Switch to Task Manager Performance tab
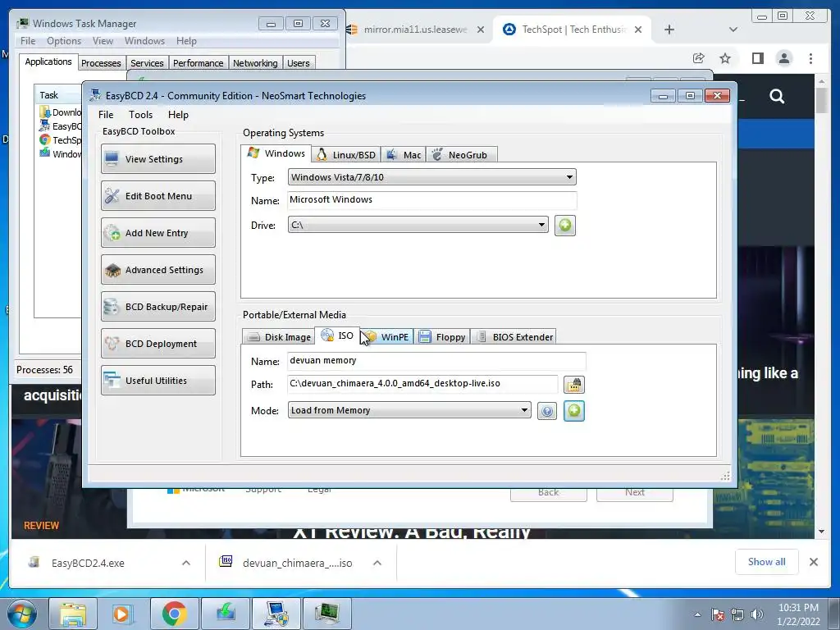 (199, 63)
